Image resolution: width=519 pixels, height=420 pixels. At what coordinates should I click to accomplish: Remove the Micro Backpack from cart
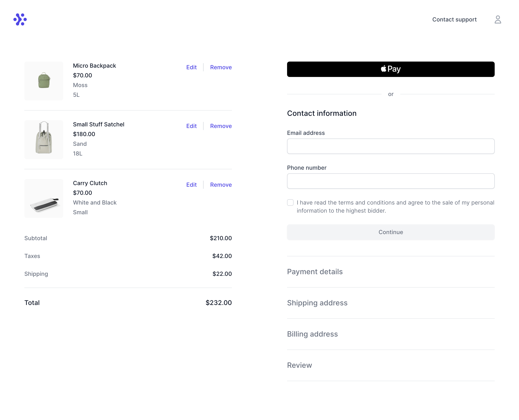pos(221,67)
